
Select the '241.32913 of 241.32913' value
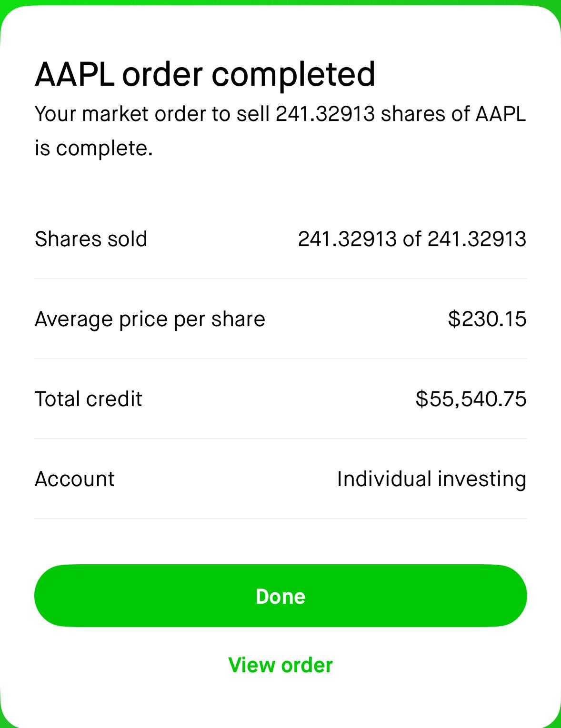412,239
